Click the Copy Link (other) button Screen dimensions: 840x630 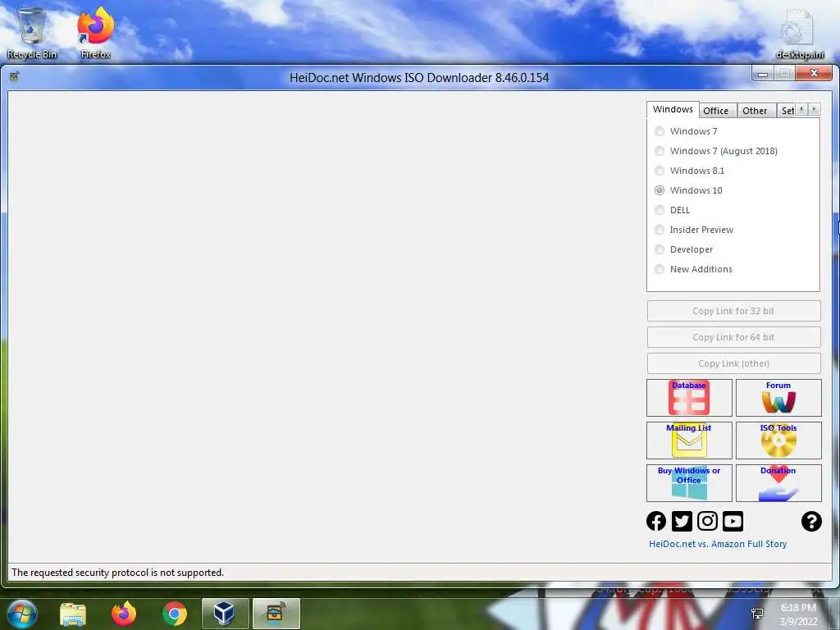click(733, 363)
